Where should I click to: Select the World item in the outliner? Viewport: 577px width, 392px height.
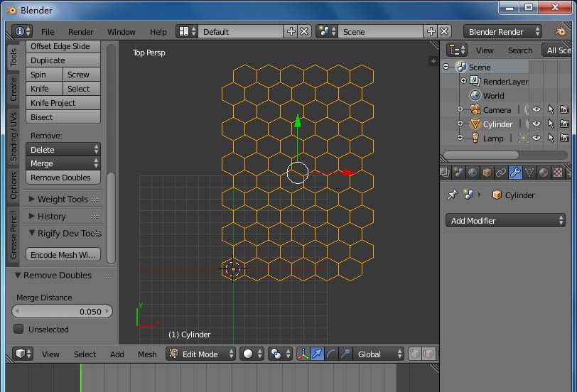(x=493, y=96)
